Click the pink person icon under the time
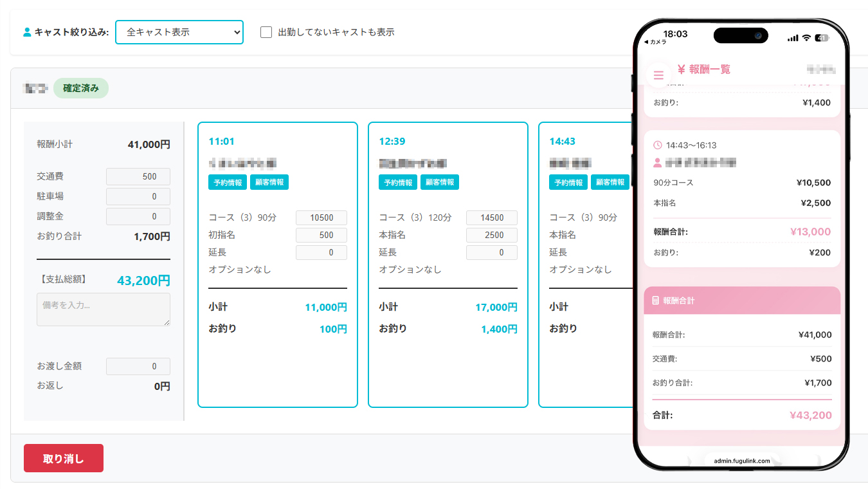Screen dimensions: 868x489 (657, 163)
